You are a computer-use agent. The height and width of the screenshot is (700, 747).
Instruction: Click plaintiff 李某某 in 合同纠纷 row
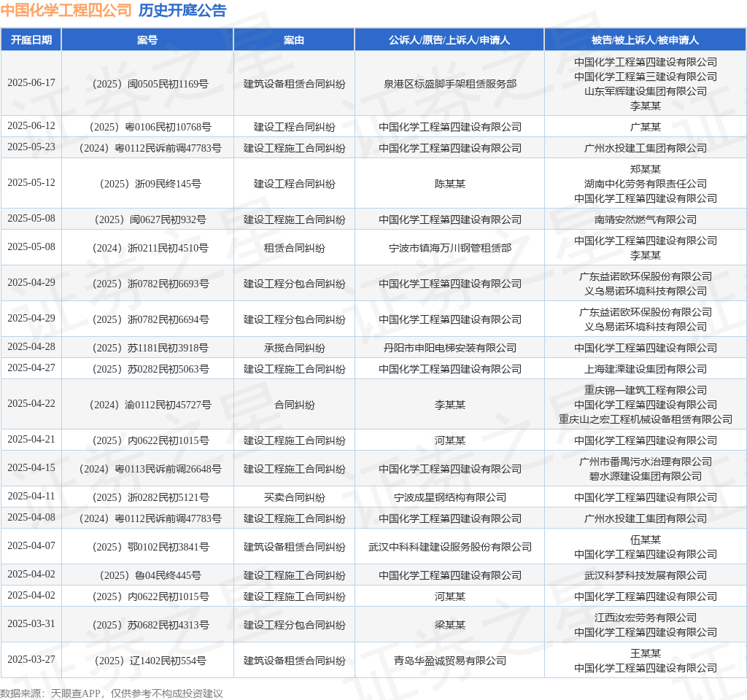click(x=449, y=404)
